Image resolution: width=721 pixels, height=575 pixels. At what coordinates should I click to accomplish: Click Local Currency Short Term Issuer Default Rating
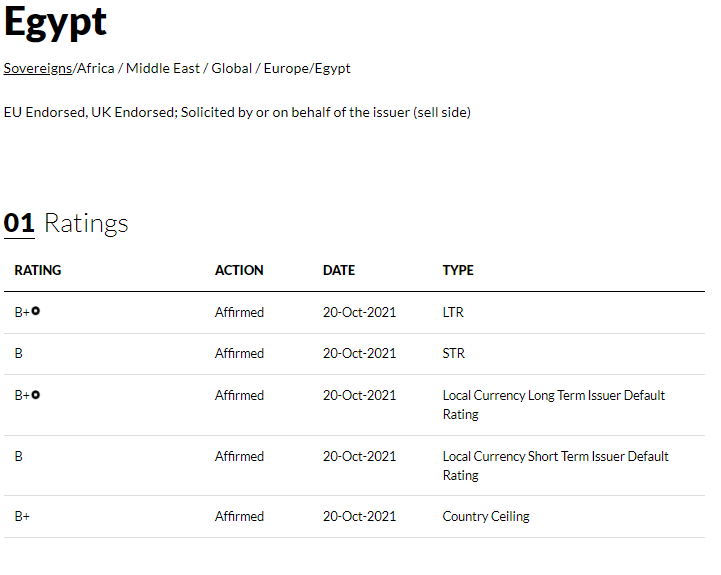[x=555, y=466]
